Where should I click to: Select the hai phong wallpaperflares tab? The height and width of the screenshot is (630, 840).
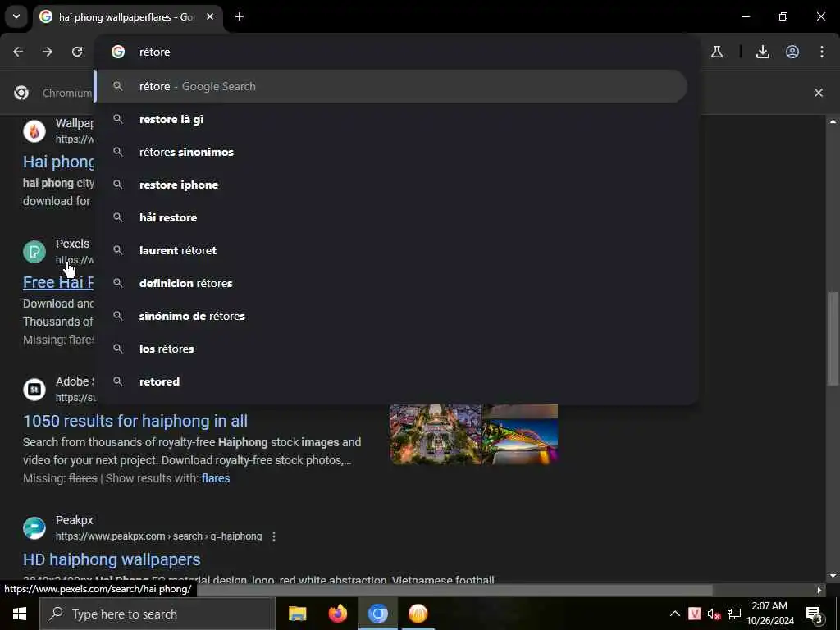click(x=127, y=17)
